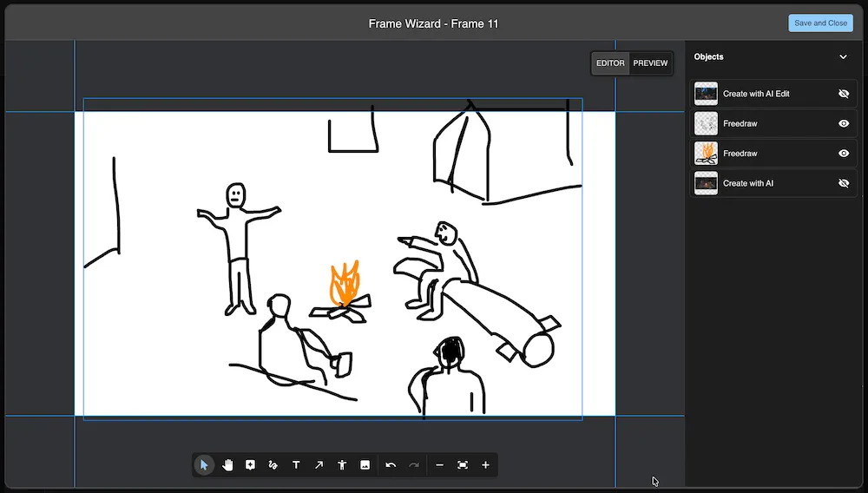The height and width of the screenshot is (493, 868).
Task: Select the hand pan tool
Action: 227,464
